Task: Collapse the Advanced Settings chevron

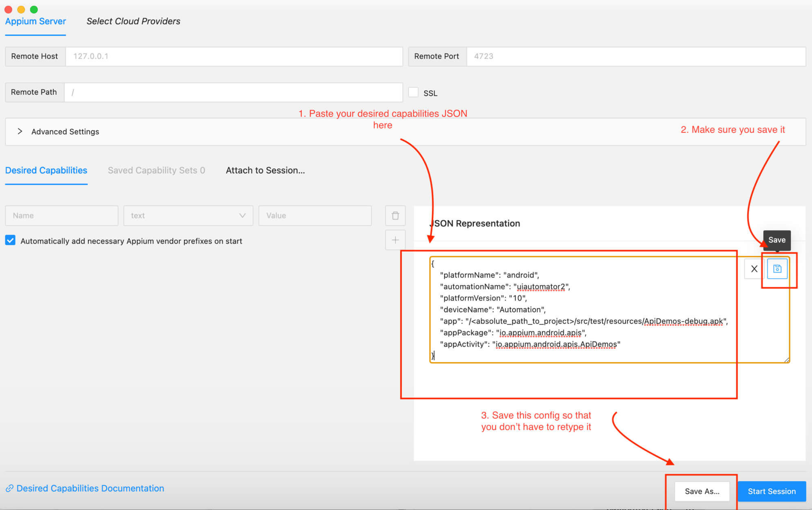Action: 19,132
